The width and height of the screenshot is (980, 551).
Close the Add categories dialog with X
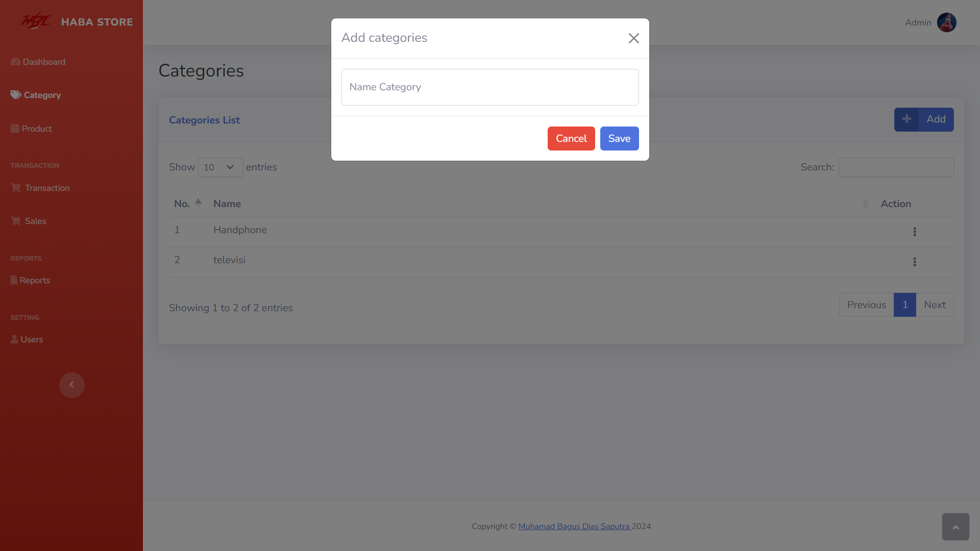coord(633,38)
